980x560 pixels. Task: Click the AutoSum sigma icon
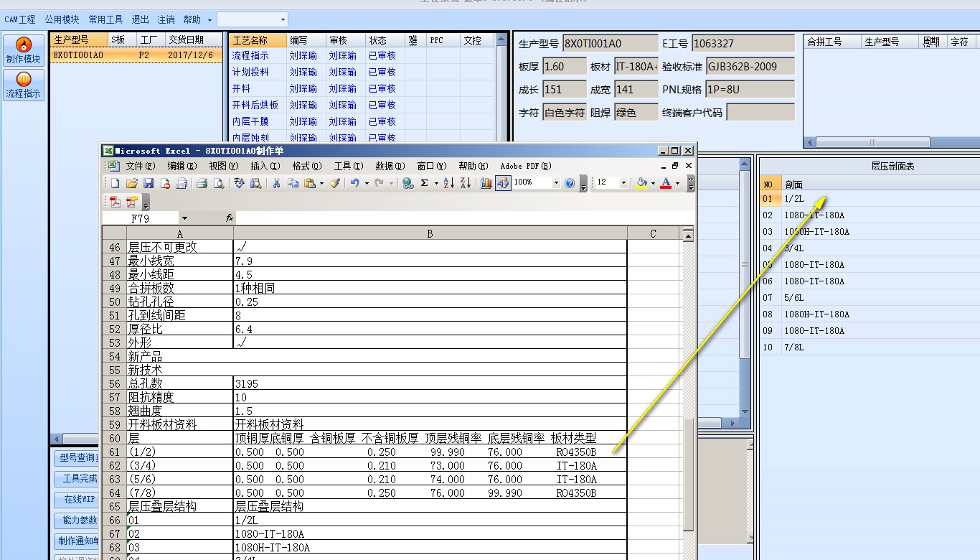click(424, 183)
